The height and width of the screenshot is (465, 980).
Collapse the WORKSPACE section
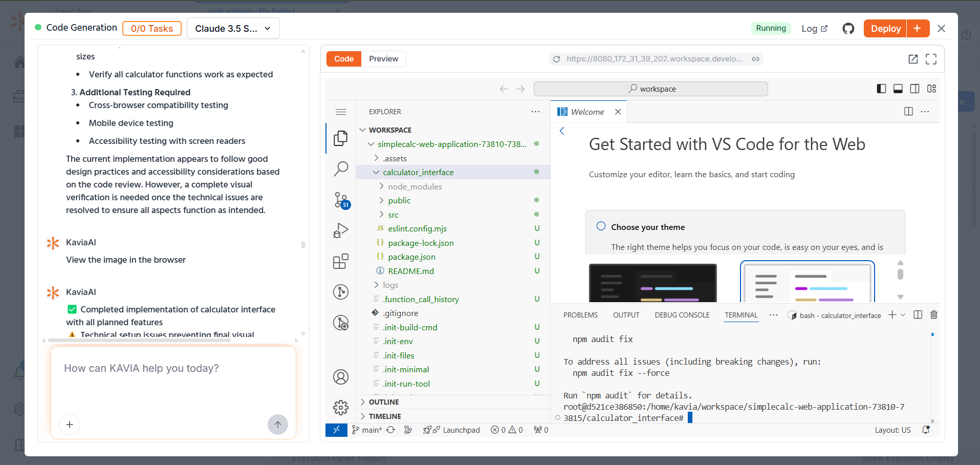point(363,130)
